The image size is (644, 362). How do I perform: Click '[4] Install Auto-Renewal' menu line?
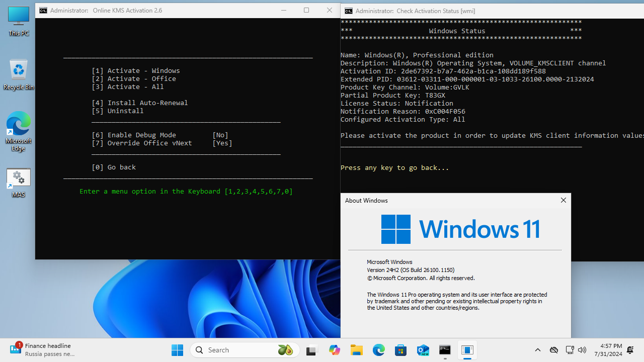[x=140, y=103]
